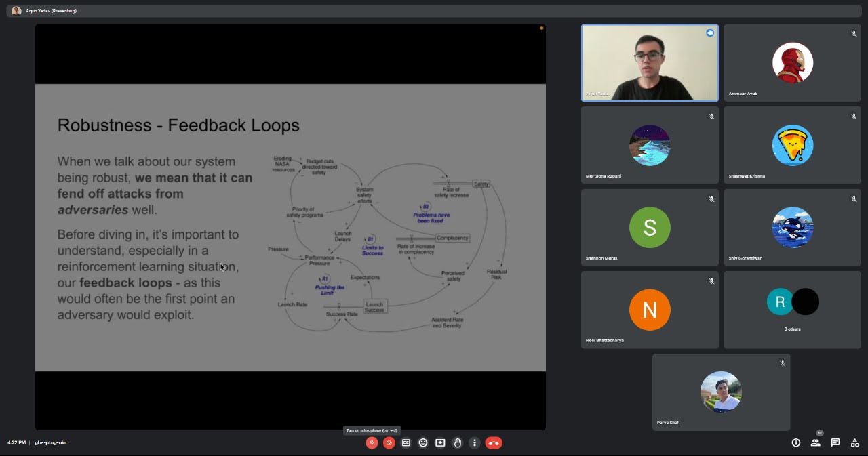Click the Shannon Moras participant tile

point(650,228)
